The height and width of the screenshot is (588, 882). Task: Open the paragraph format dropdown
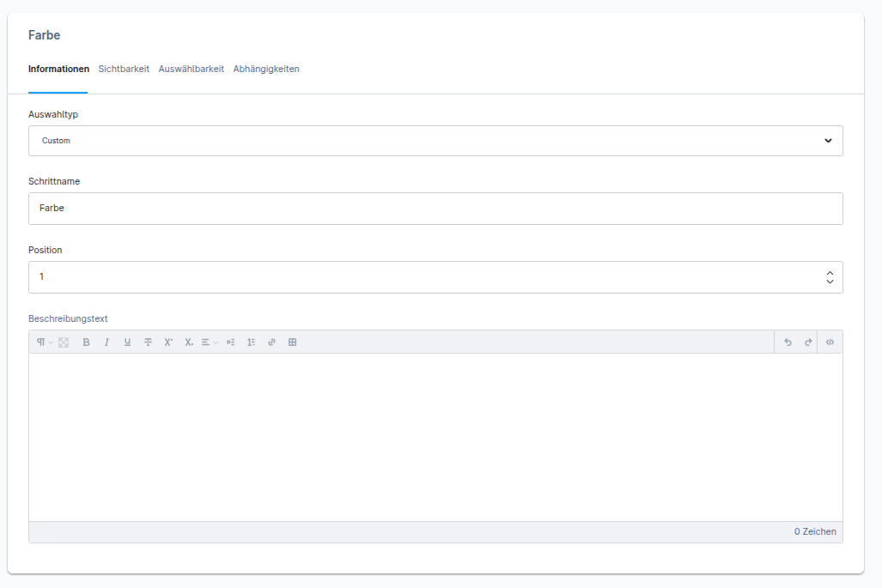(45, 342)
